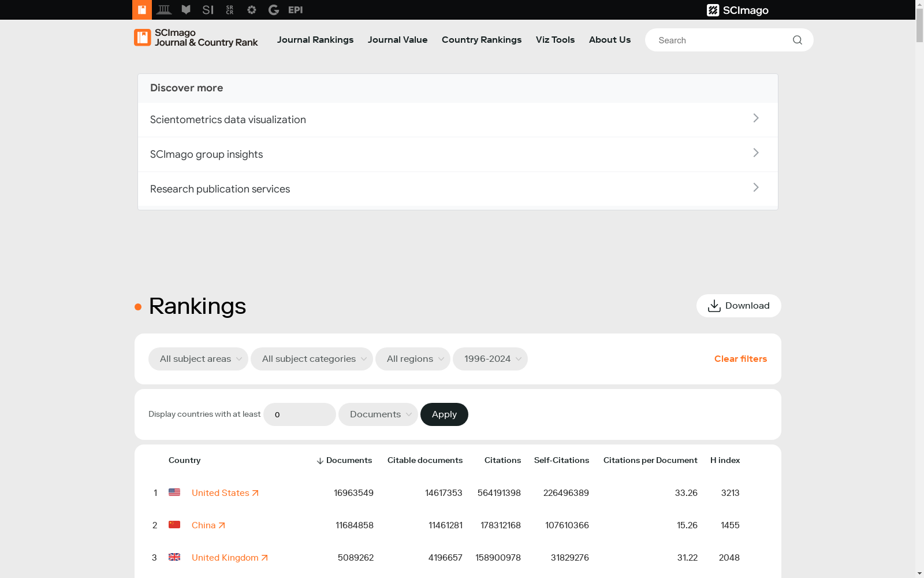
Task: Click the minimum threshold number field
Action: coord(300,414)
